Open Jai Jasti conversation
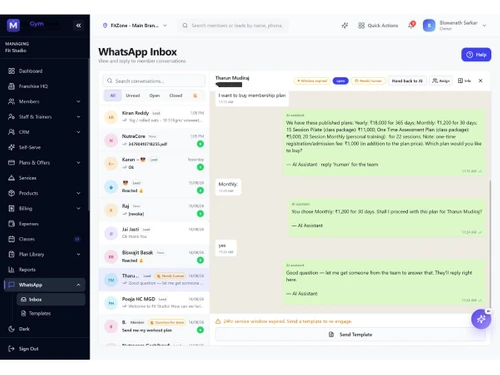Image resolution: width=500 pixels, height=375 pixels. coord(154,233)
